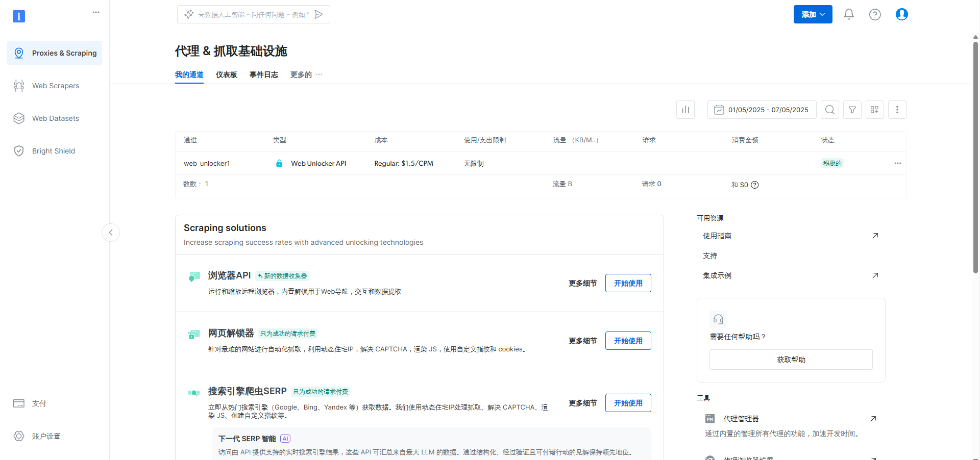Click the 新的数据收集器 badge
Screen dimensions: 980x460
coord(282,276)
